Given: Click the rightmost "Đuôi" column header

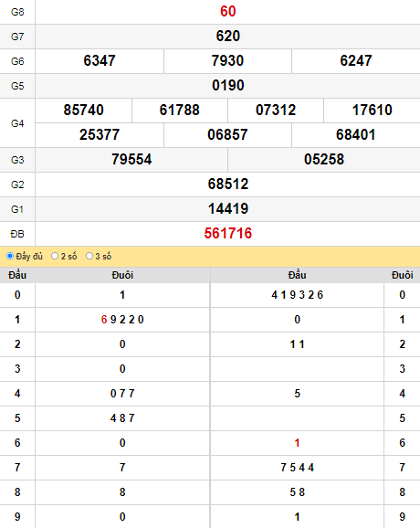Looking at the screenshot, I should (402, 275).
